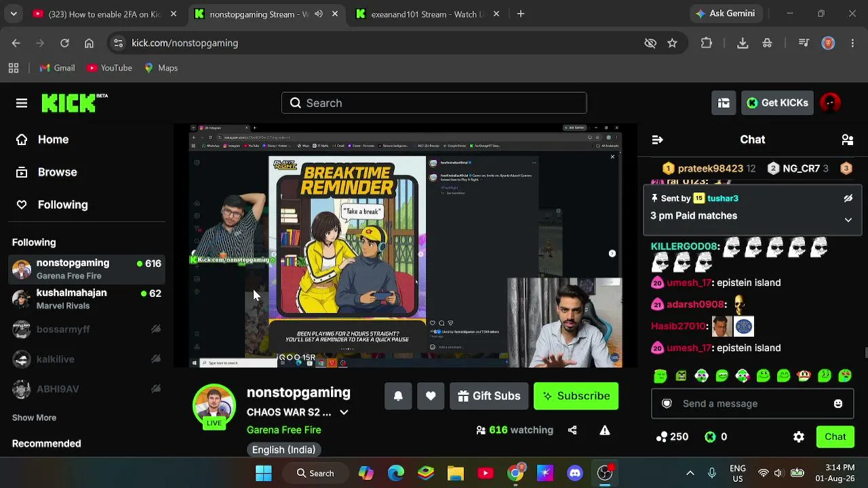Open the Kick hamburger sidebar menu

tap(22, 103)
